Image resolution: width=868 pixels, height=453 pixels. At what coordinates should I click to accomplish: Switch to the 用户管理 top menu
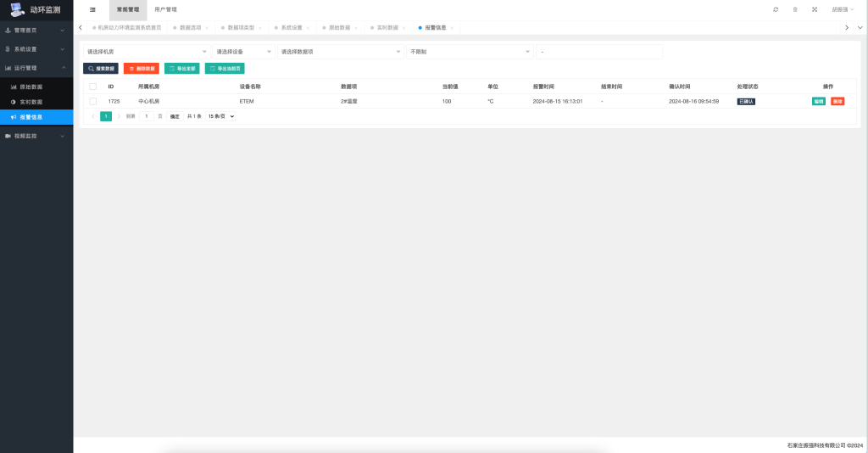[165, 9]
